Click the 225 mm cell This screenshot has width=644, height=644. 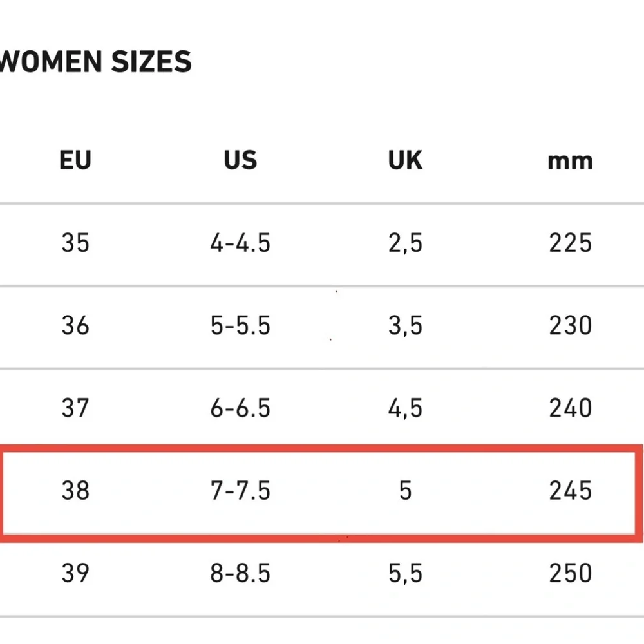(570, 243)
